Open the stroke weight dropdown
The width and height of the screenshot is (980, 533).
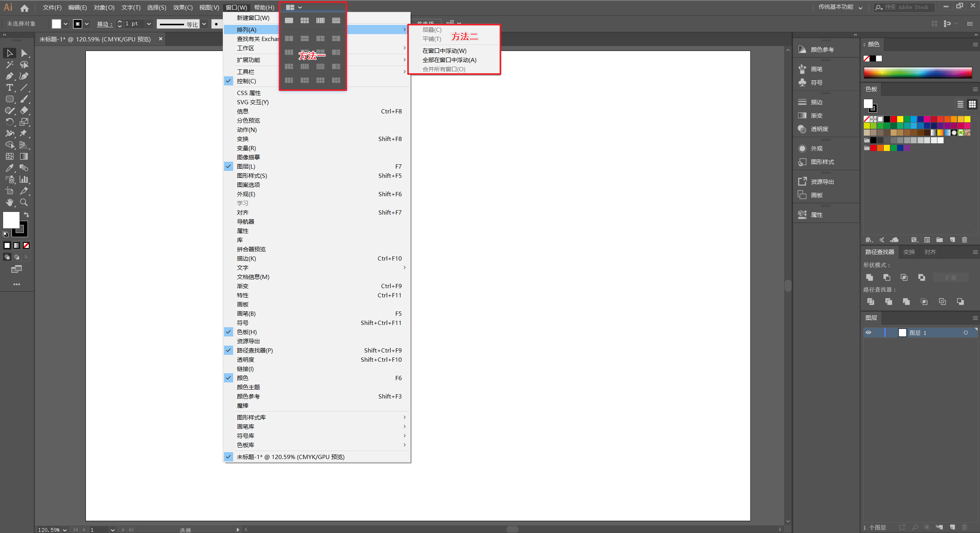click(149, 24)
